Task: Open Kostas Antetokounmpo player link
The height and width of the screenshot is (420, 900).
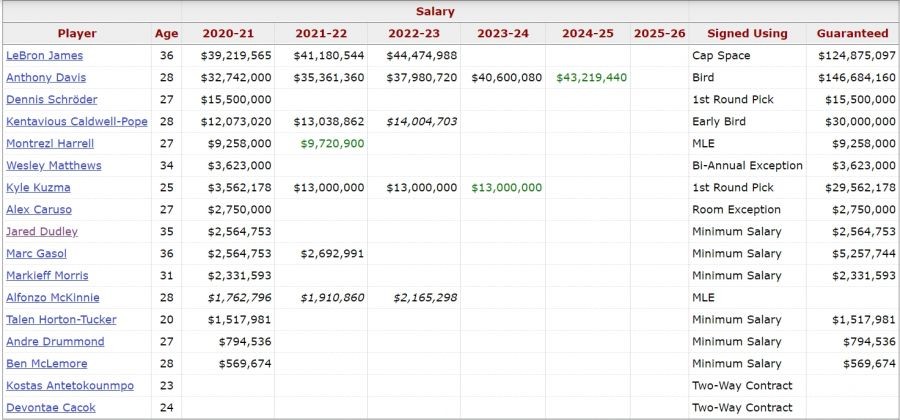Action: pyautogui.click(x=70, y=386)
